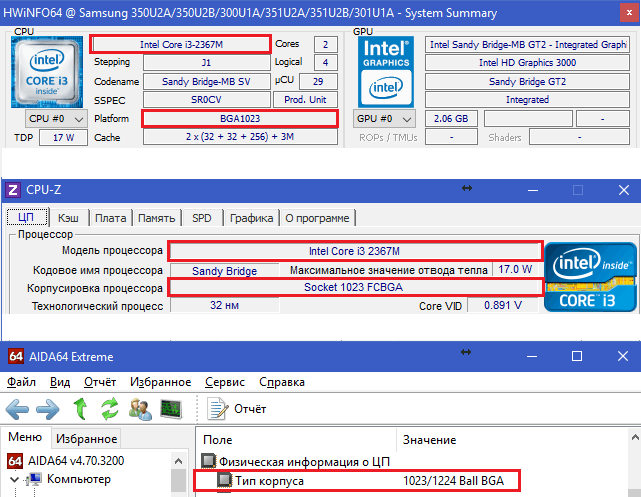
Task: Click the monitor graph icon in AIDA64 toolbar
Action: click(x=170, y=408)
